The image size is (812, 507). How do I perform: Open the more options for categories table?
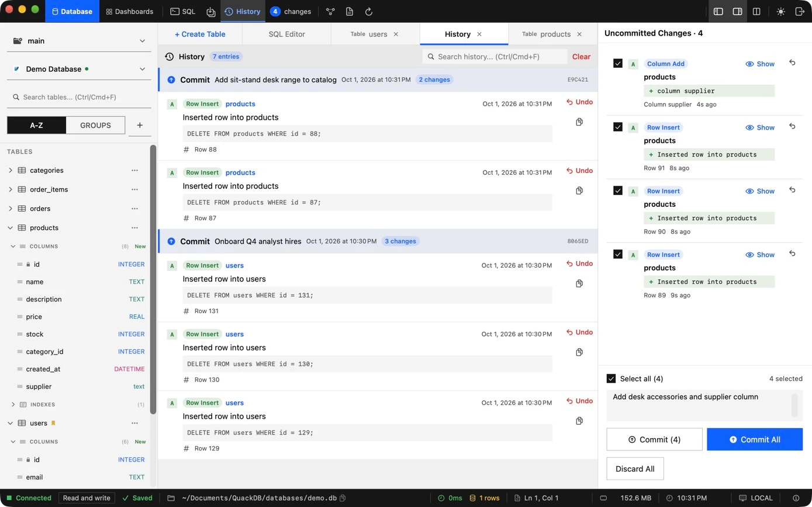tap(135, 171)
